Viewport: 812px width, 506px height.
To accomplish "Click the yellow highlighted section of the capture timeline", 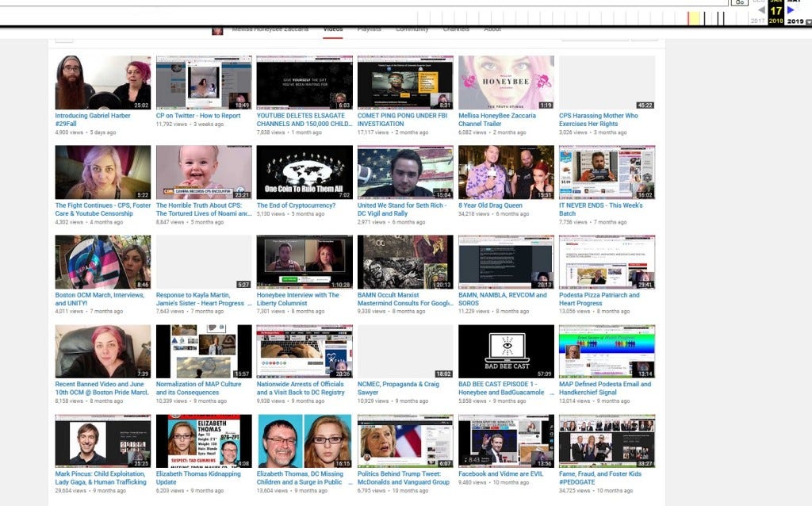I will [x=693, y=18].
